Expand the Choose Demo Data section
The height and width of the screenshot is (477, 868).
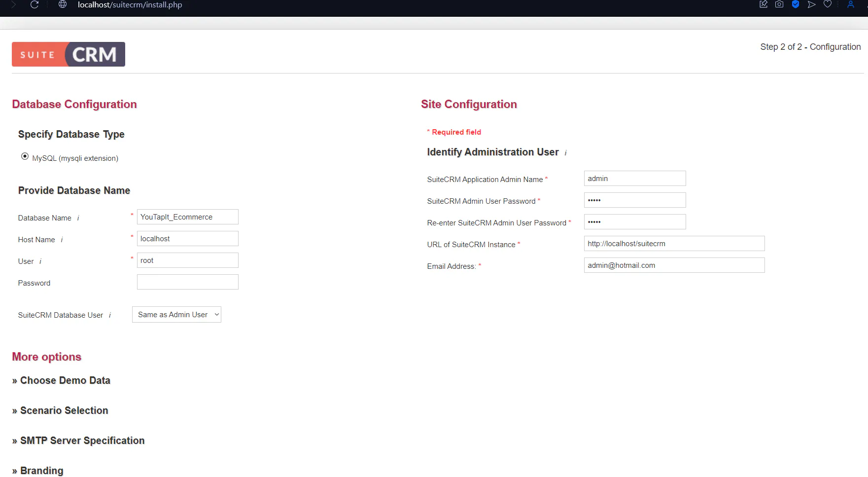click(61, 380)
